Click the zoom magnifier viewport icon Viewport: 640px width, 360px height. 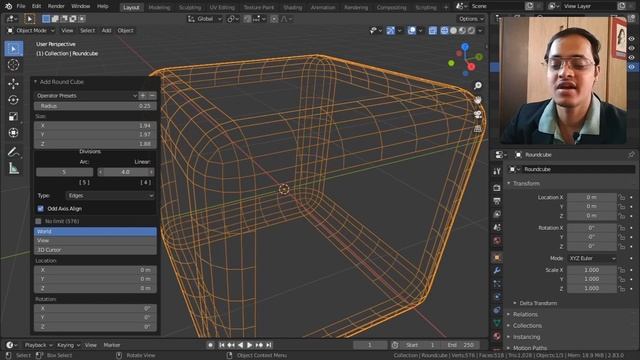coord(478,85)
